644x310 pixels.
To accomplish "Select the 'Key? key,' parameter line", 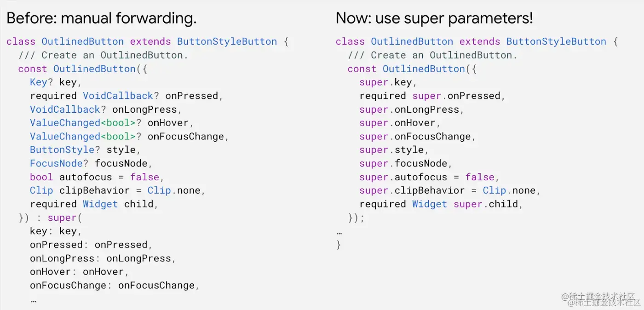I will tap(56, 82).
